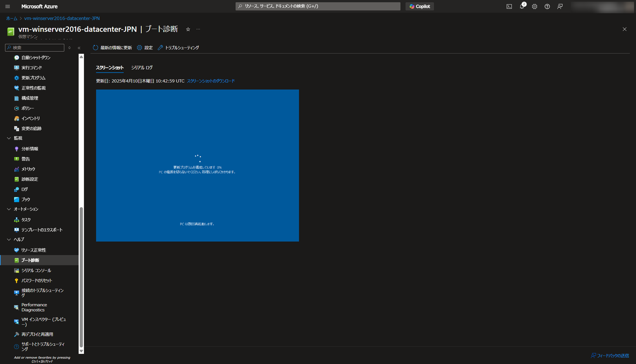
Task: Select ブート診断 in sidebar
Action: tap(39, 260)
